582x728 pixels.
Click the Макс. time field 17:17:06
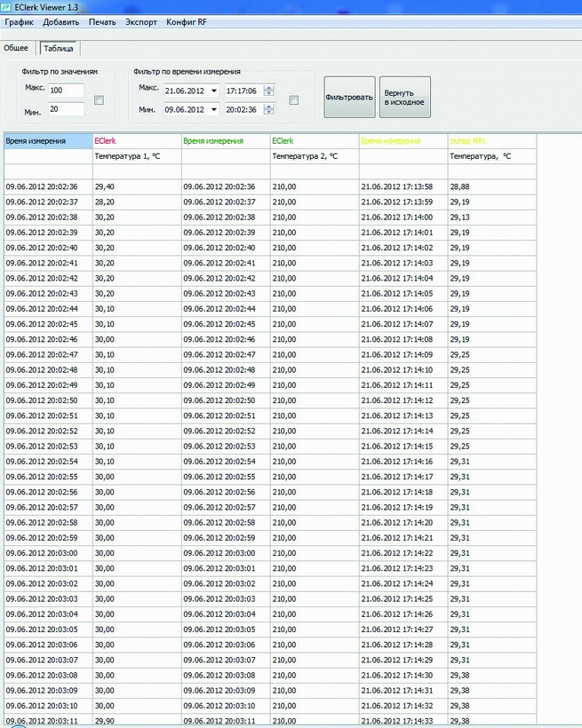pyautogui.click(x=243, y=91)
